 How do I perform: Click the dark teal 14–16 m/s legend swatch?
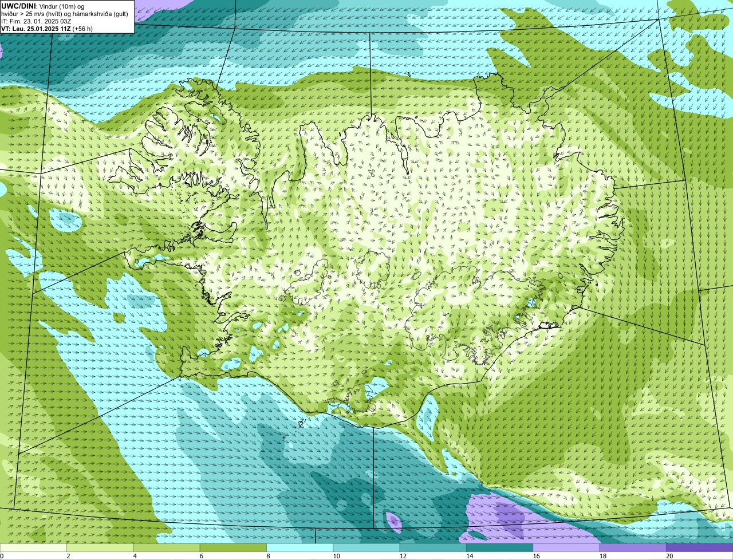(x=499, y=547)
